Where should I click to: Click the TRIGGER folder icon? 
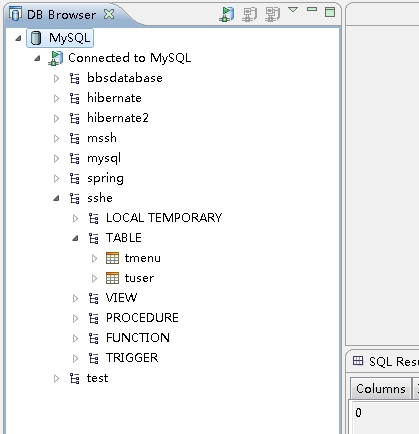point(94,358)
